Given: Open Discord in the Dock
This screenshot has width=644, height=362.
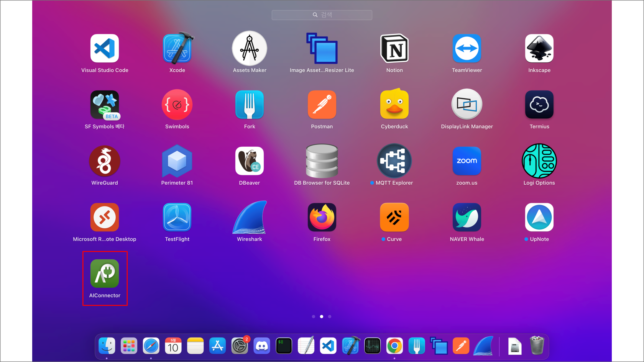Looking at the screenshot, I should (262, 346).
